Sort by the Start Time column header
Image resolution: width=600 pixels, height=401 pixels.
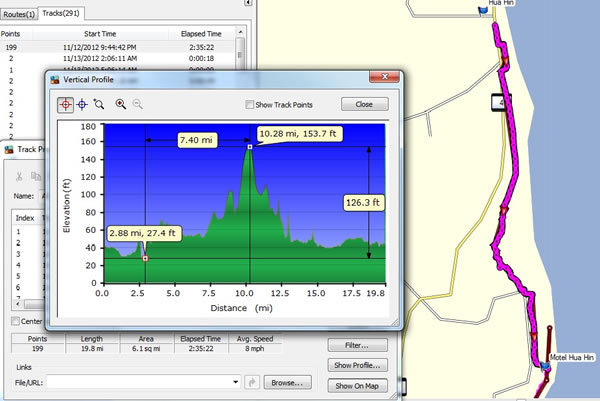(100, 34)
